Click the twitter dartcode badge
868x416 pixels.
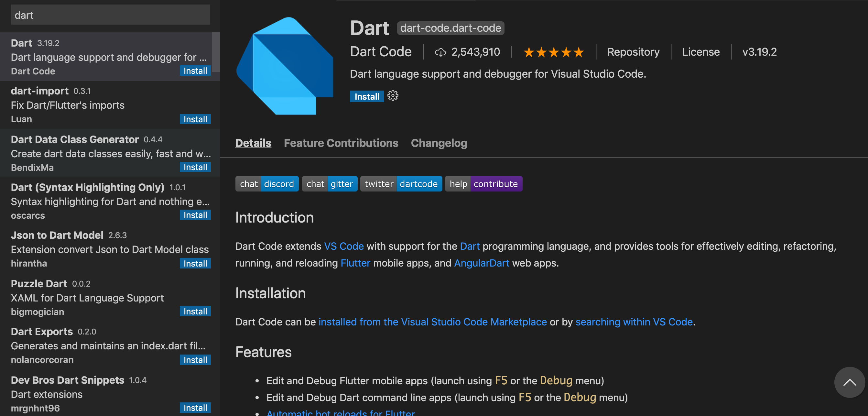[x=401, y=184]
